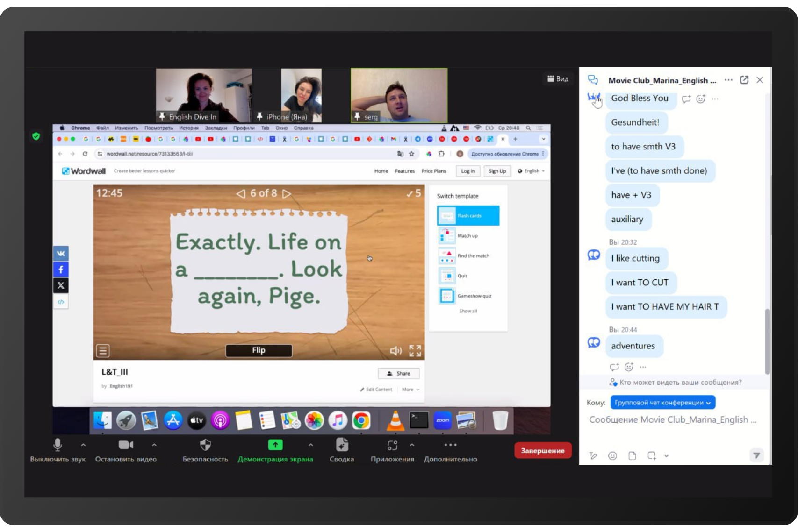
Task: Open the Вид view menu
Action: [x=558, y=79]
